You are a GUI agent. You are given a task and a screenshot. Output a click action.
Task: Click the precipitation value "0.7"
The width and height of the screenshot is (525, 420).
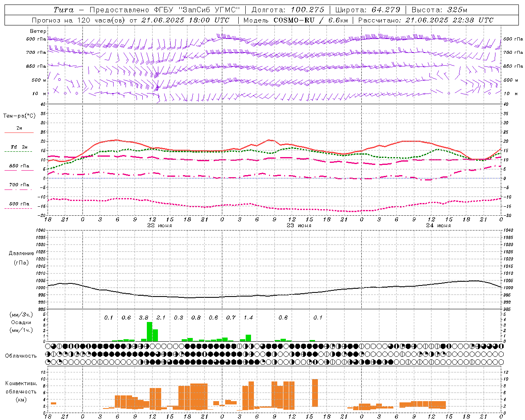231,317
